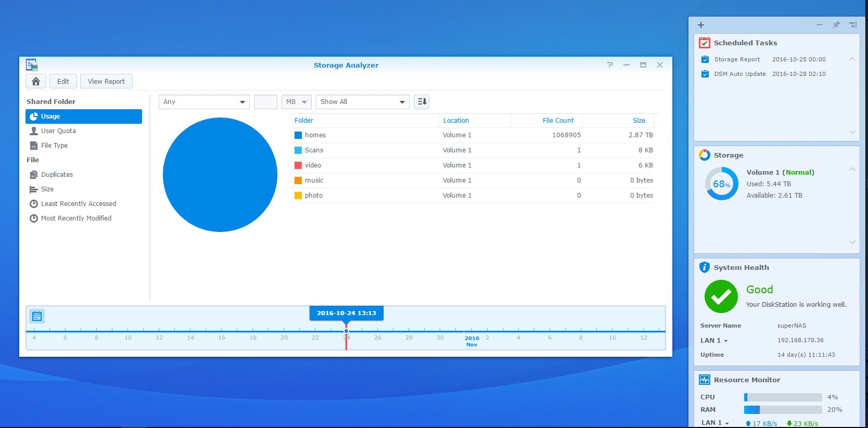This screenshot has height=428, width=868.
Task: Open the timeline calendar icon
Action: (37, 316)
